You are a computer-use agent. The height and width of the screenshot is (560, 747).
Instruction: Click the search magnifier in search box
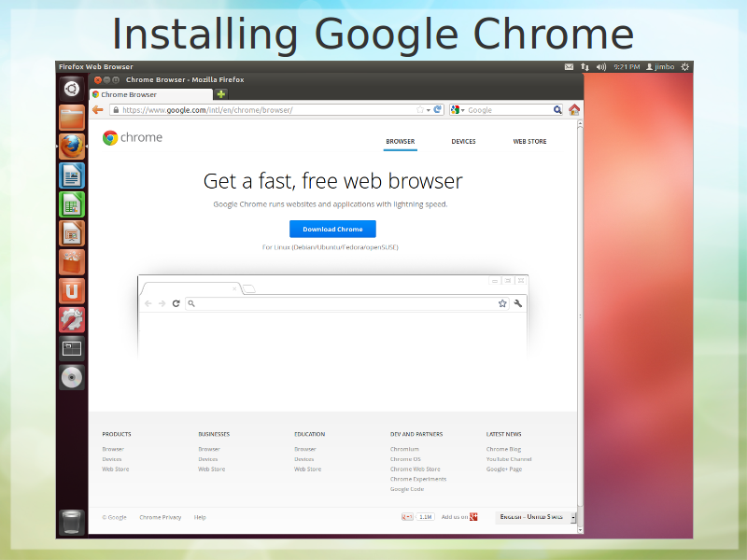coord(557,110)
